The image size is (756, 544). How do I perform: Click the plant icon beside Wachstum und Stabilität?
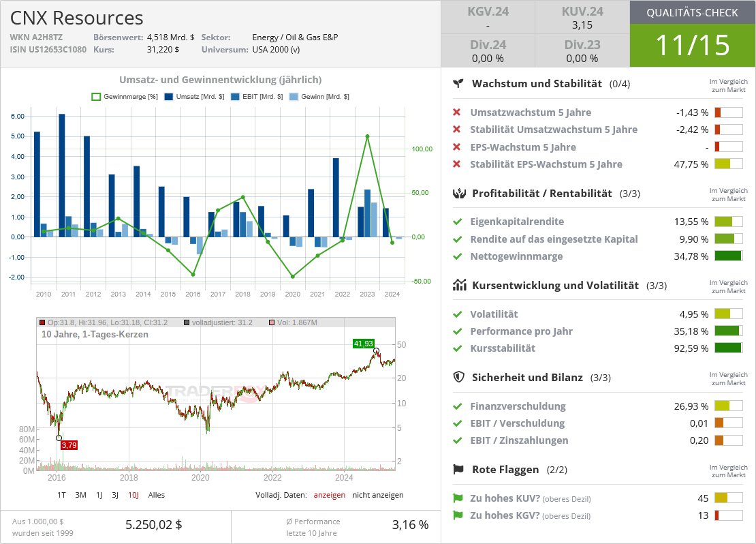(458, 83)
